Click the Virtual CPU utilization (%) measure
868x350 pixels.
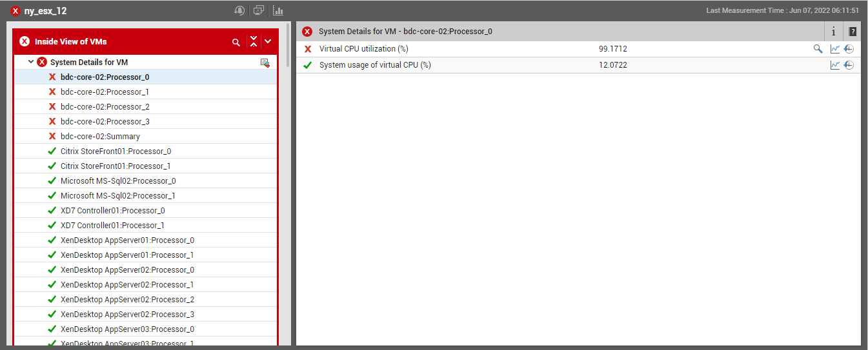[x=363, y=49]
